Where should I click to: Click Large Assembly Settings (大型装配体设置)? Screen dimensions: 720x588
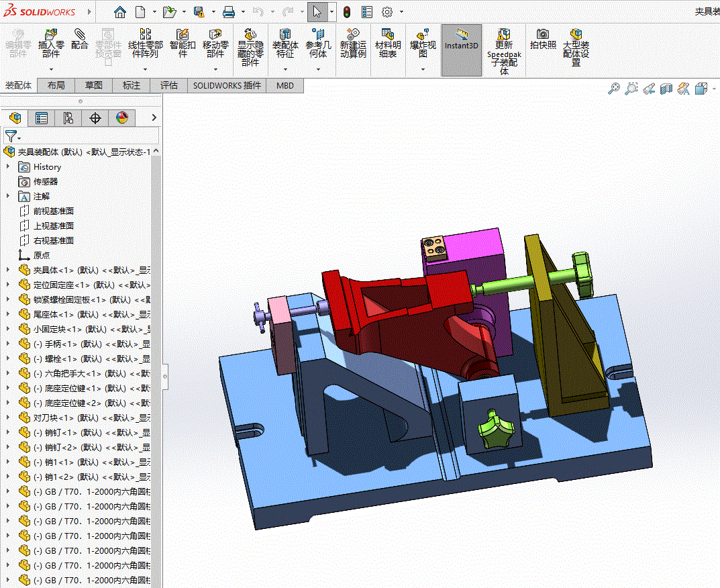(576, 47)
